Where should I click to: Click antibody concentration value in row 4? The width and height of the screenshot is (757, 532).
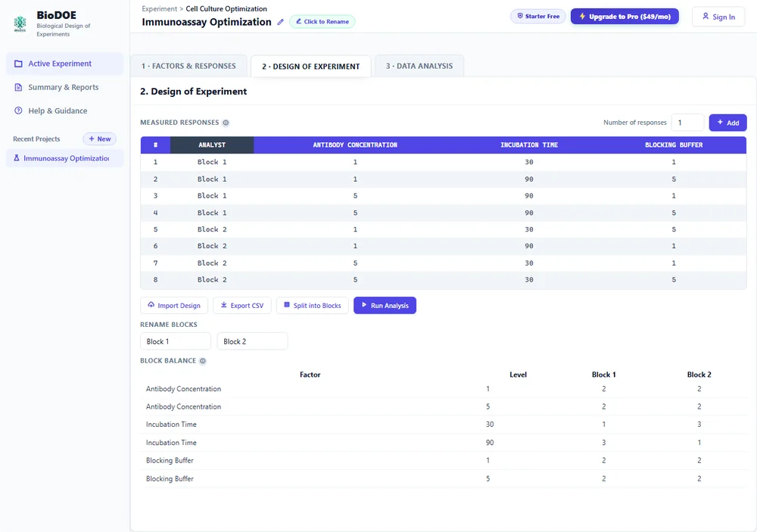(355, 213)
